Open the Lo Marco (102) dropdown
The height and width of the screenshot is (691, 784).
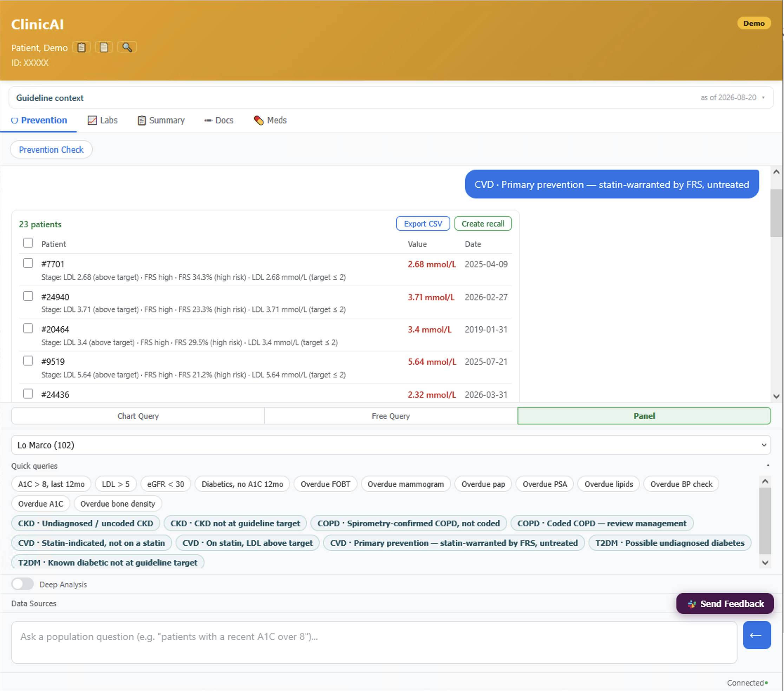391,445
